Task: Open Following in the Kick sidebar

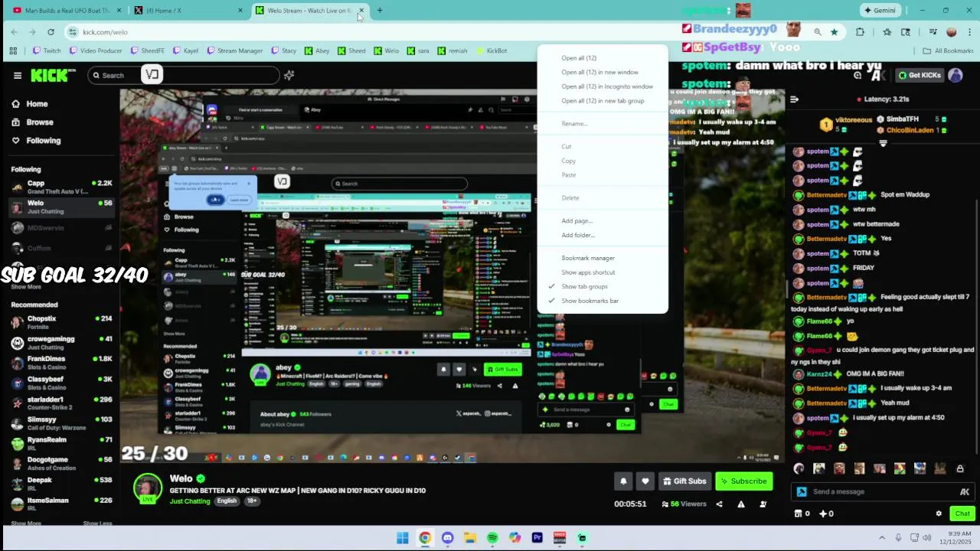Action: pyautogui.click(x=36, y=141)
